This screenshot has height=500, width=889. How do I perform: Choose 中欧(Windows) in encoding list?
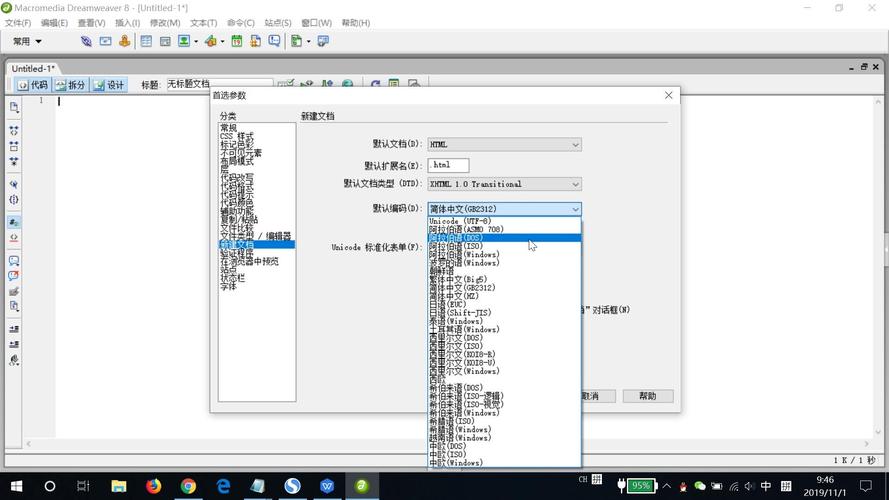(x=504, y=463)
